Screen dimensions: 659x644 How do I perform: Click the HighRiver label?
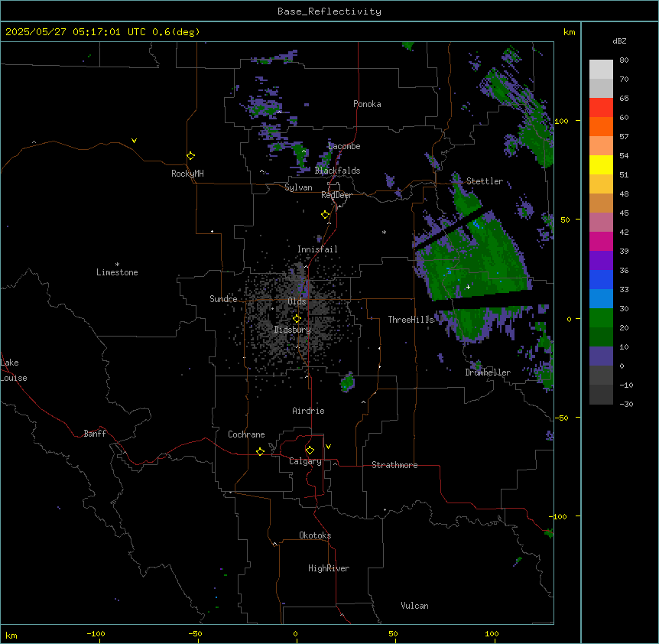pos(329,568)
